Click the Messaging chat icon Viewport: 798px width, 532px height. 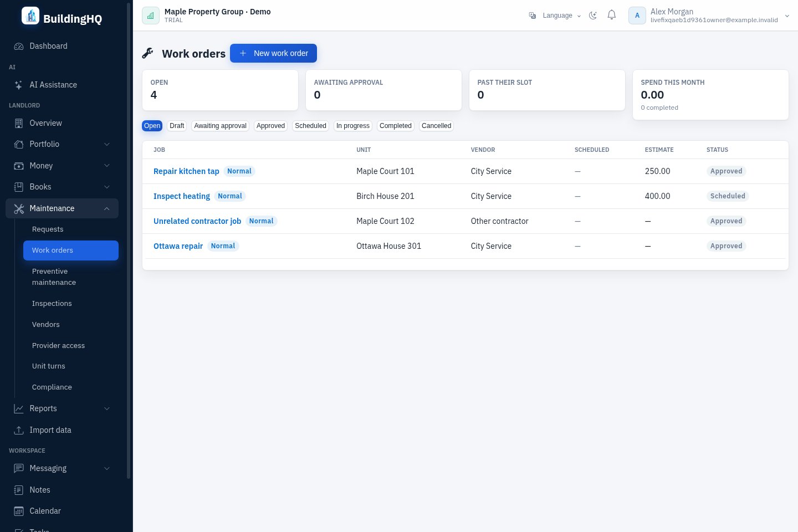coord(19,468)
